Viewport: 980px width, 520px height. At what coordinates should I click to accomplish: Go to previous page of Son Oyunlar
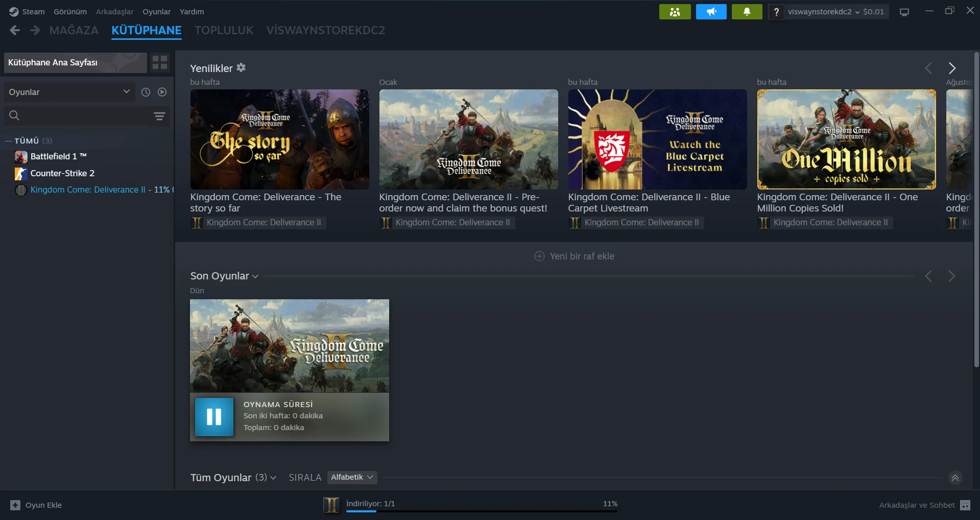tap(928, 276)
